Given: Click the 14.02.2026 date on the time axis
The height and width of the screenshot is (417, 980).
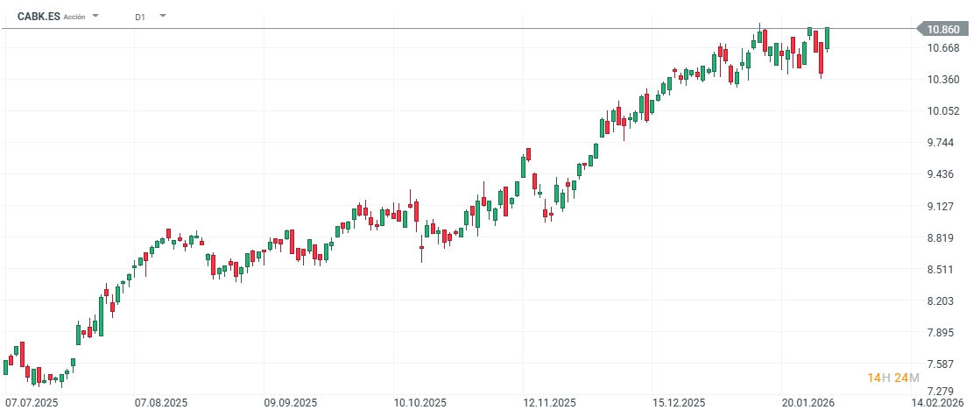Looking at the screenshot, I should click(937, 403).
